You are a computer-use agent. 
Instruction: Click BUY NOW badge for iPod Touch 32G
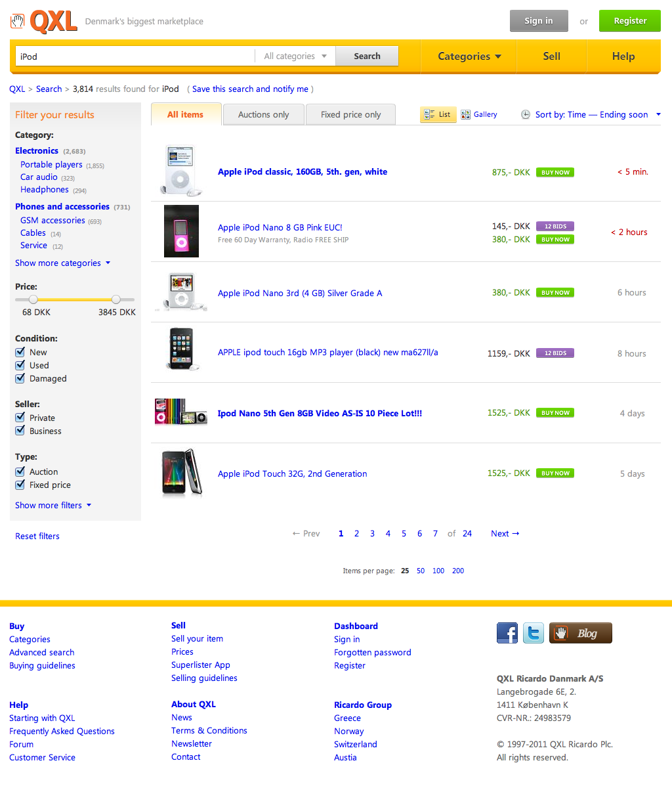tap(555, 473)
